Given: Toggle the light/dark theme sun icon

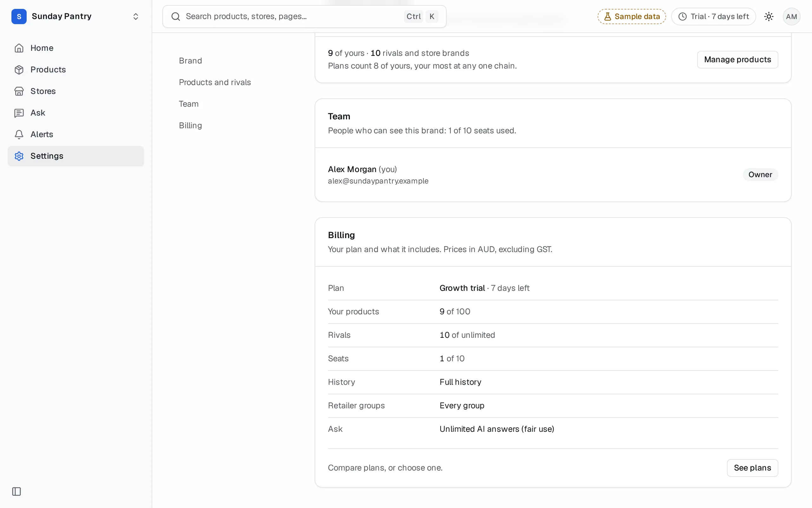Looking at the screenshot, I should coord(769,17).
